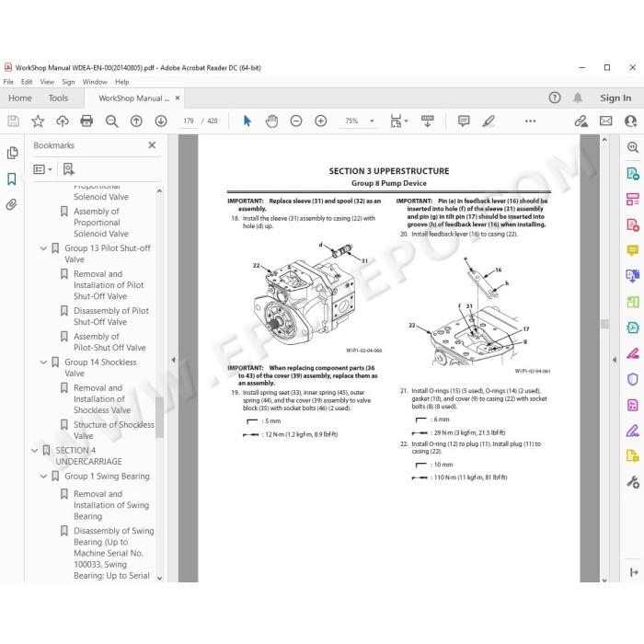
Task: Add bookmark with the star icon
Action: tap(38, 121)
